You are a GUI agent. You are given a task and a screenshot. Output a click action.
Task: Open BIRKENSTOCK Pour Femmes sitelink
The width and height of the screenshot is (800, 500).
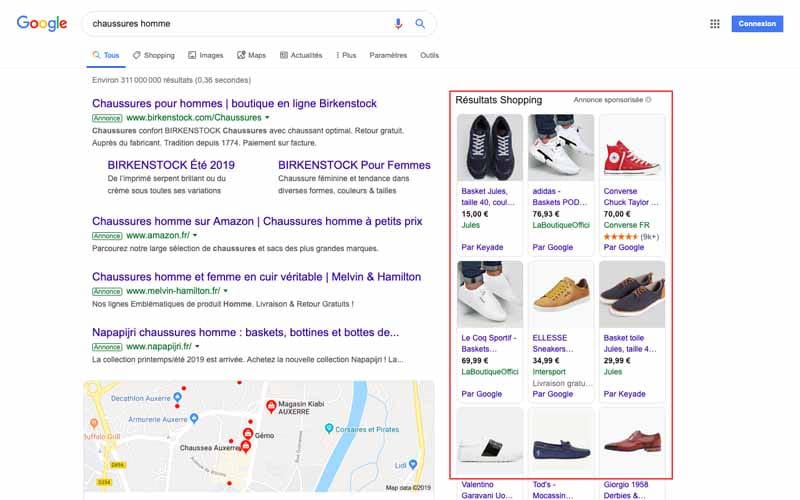tap(354, 165)
